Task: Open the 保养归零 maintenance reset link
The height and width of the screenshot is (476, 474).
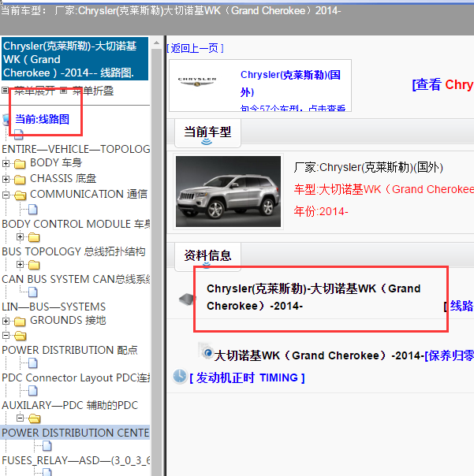Action: coord(450,355)
